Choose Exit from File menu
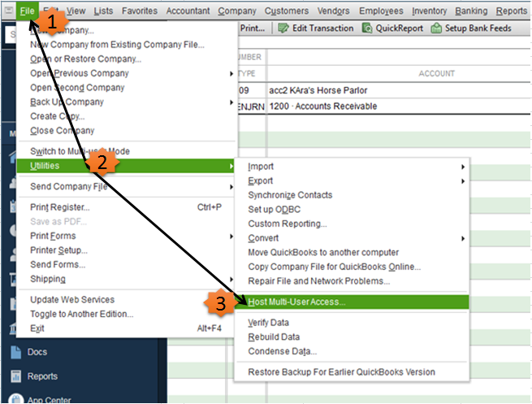532x404 pixels. point(37,328)
